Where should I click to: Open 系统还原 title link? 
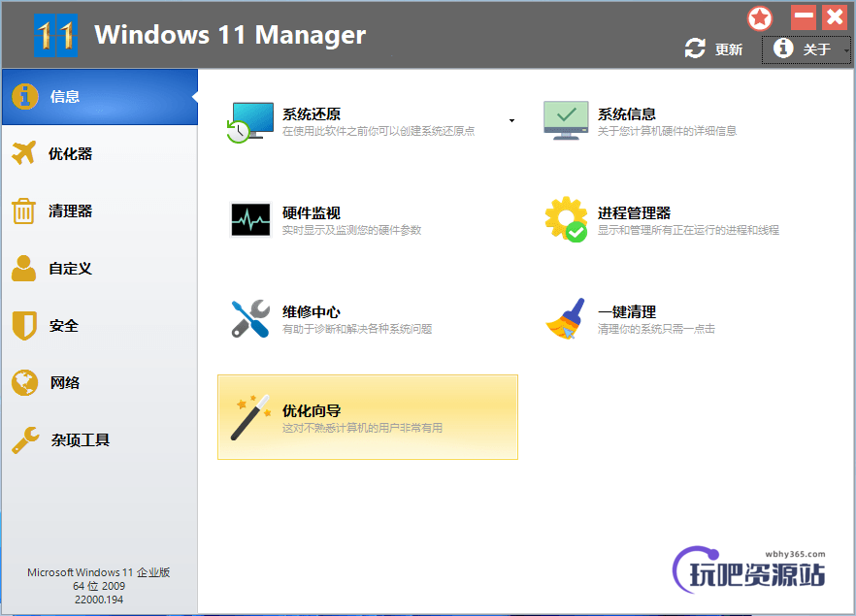click(x=312, y=114)
